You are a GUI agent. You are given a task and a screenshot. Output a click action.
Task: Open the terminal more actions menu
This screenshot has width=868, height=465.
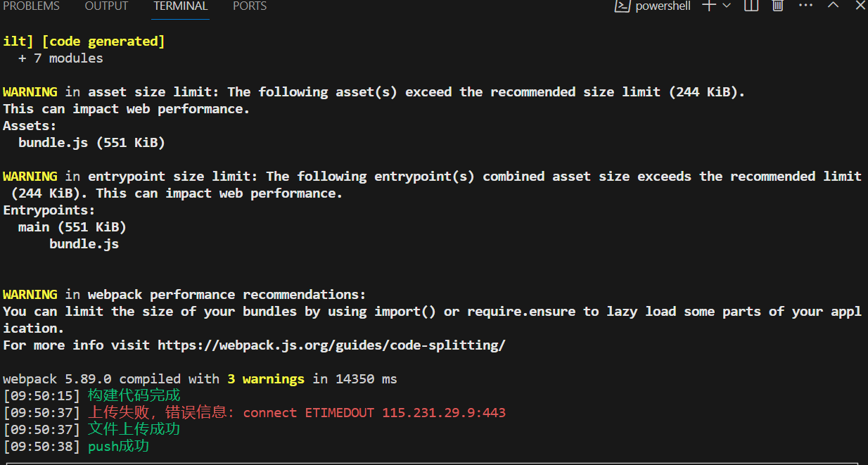pyautogui.click(x=806, y=6)
